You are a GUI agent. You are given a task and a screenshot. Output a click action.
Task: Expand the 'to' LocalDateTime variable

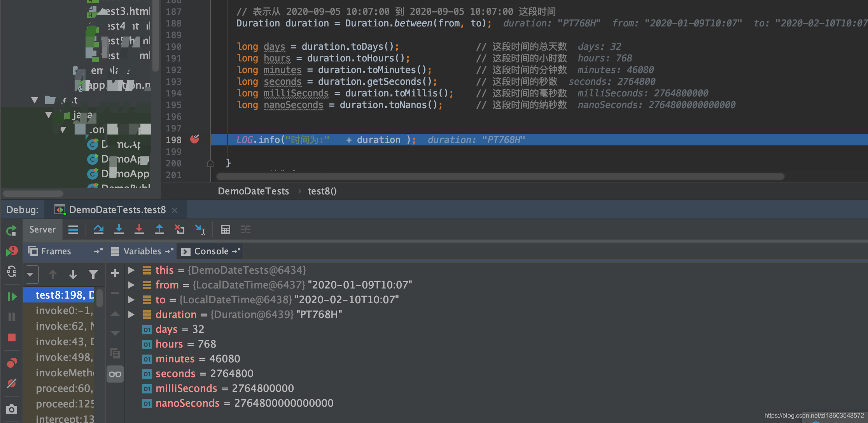pos(131,299)
